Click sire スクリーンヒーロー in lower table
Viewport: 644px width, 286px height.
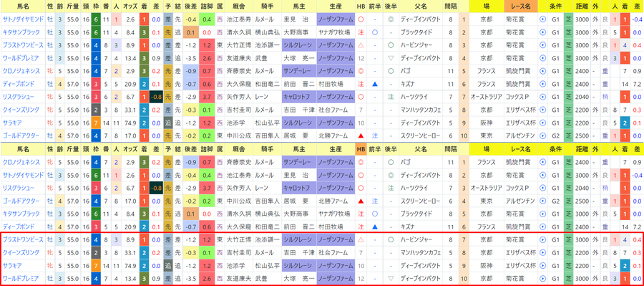click(420, 201)
